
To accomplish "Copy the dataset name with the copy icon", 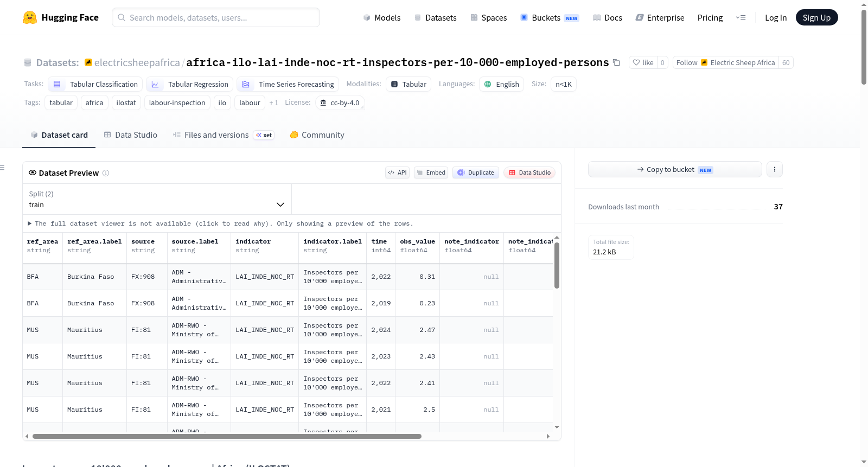I will coord(616,62).
